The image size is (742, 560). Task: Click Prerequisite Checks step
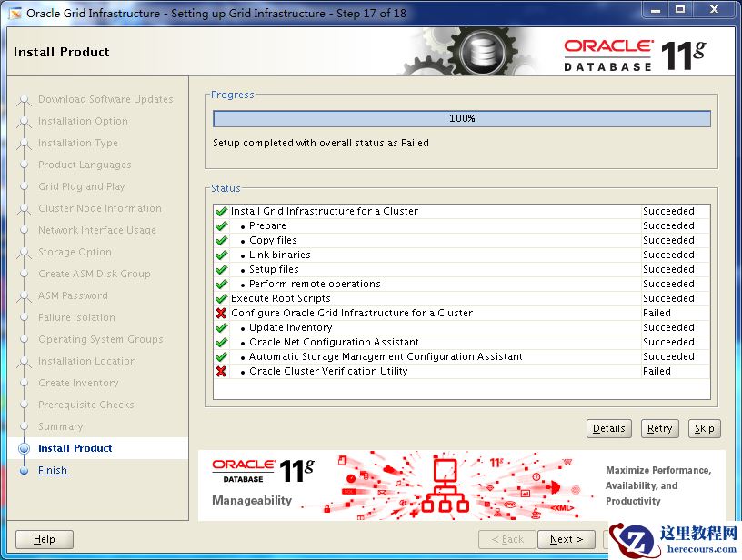click(86, 405)
